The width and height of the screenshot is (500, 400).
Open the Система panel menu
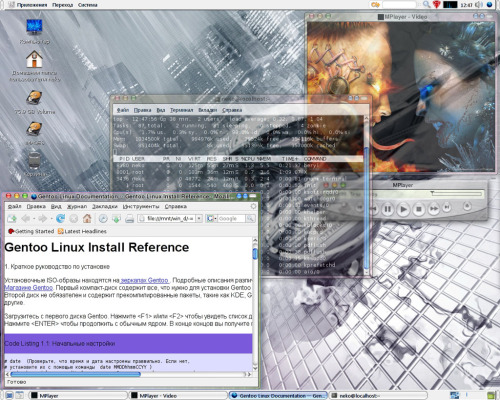point(88,5)
